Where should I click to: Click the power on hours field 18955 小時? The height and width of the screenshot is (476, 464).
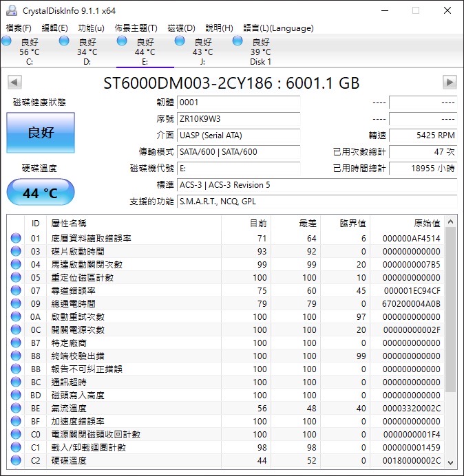pos(423,168)
